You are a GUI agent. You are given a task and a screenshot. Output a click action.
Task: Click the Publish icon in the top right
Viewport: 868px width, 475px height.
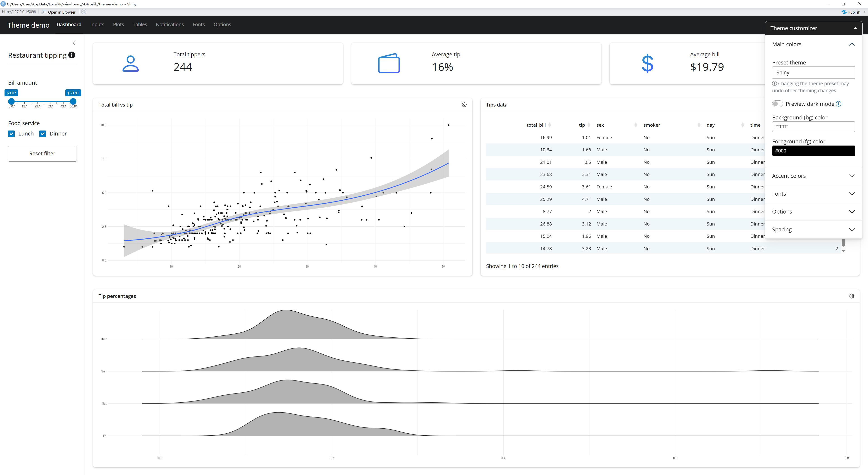coord(844,12)
